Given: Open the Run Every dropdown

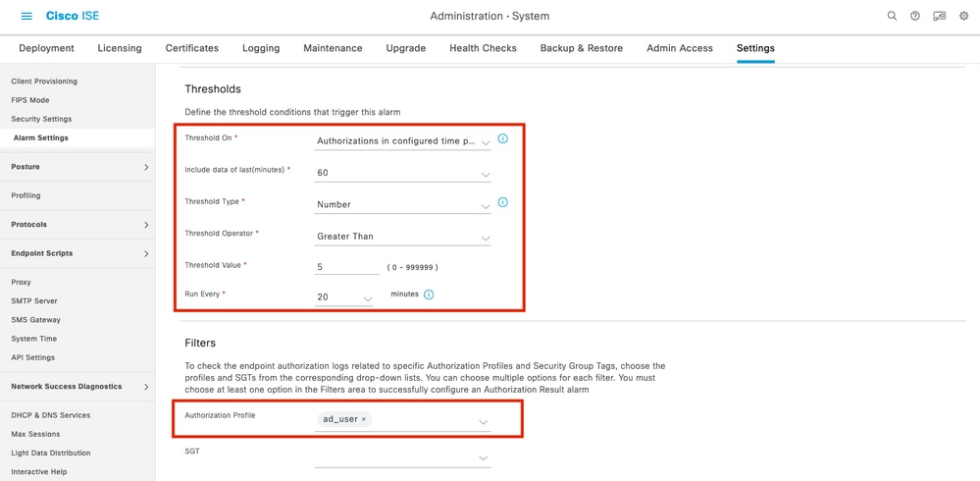Looking at the screenshot, I should point(343,297).
